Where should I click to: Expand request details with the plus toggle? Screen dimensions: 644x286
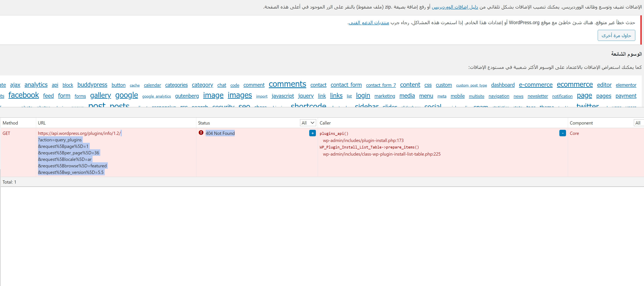tap(312, 133)
